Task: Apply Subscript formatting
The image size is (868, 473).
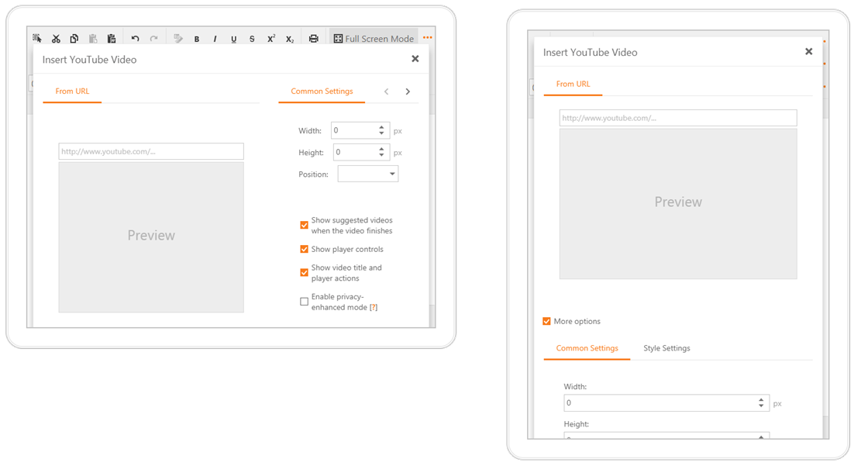Action: click(290, 40)
